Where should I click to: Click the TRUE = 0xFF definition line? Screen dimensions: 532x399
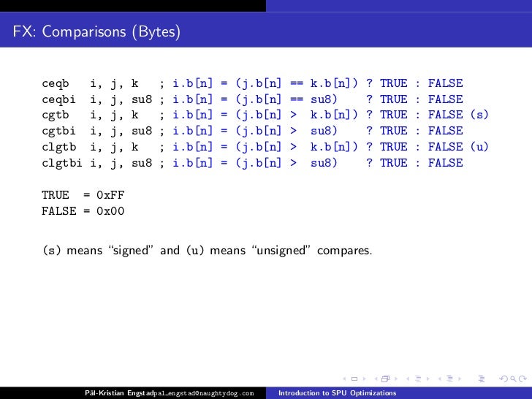(x=83, y=195)
